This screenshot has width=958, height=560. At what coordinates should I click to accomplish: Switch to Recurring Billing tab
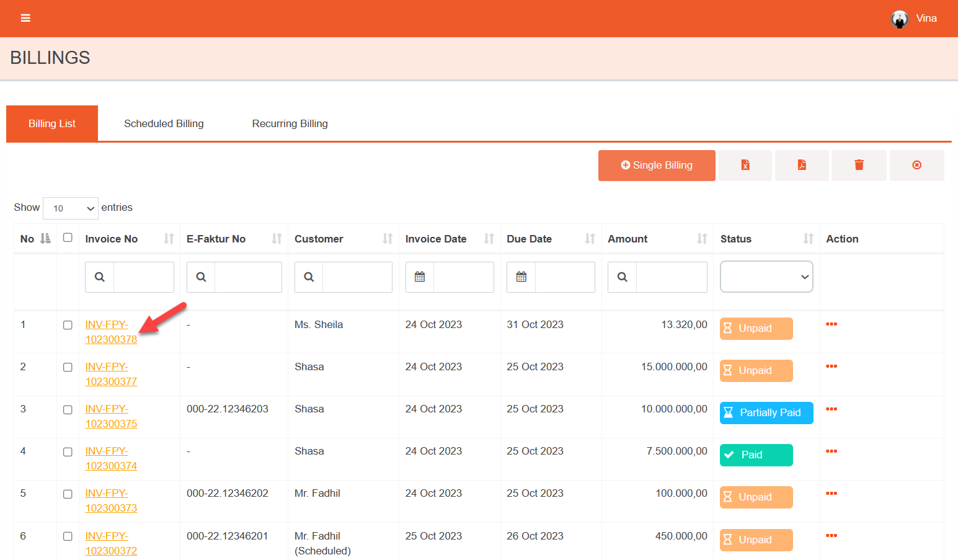coord(290,123)
